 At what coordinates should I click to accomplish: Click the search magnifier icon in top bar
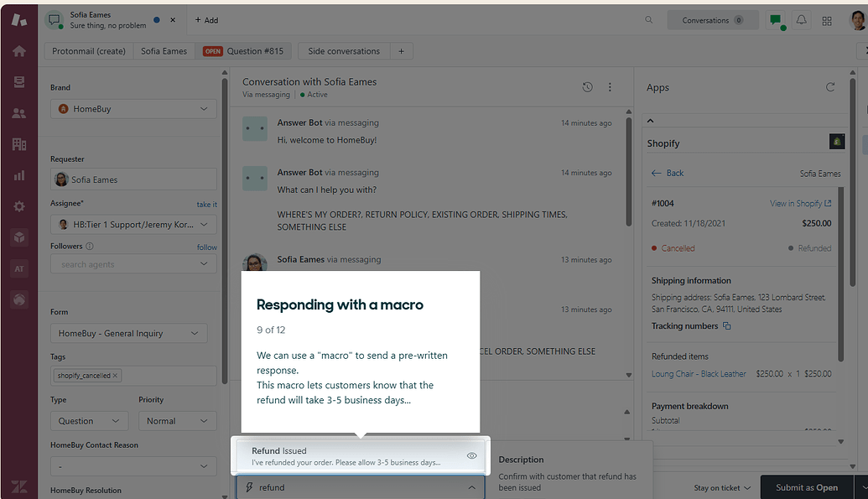coord(649,20)
